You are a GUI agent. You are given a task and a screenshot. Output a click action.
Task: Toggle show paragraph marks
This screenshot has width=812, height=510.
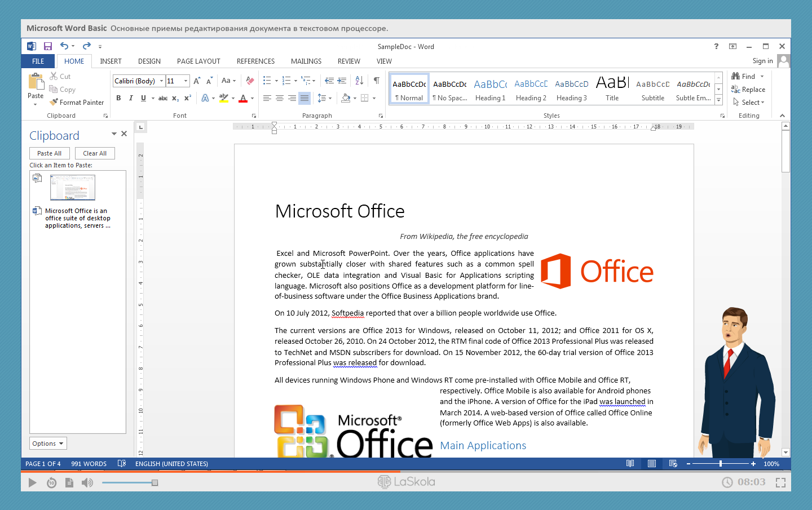pyautogui.click(x=376, y=81)
